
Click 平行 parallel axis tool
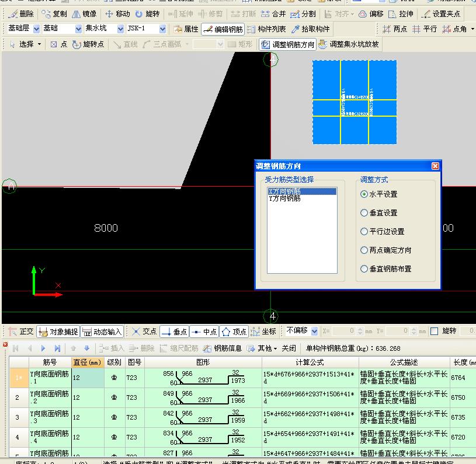[425, 29]
